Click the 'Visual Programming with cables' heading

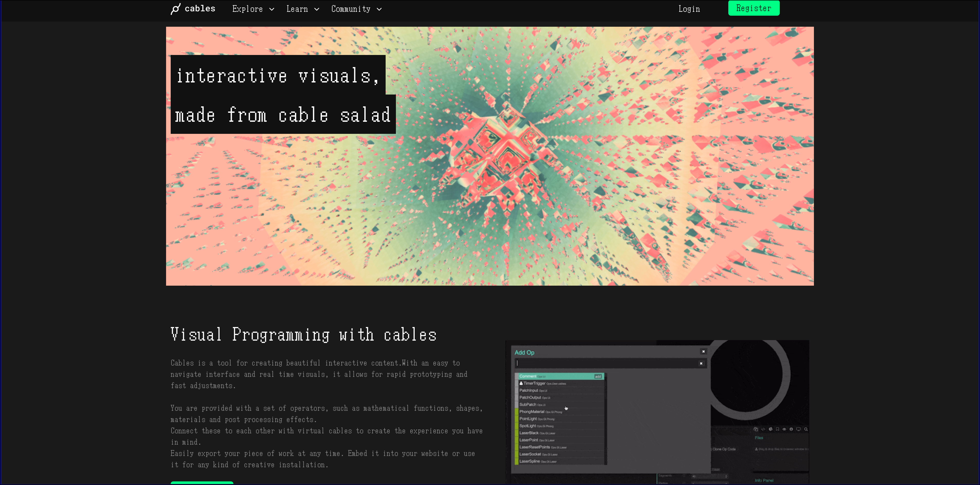(x=304, y=334)
